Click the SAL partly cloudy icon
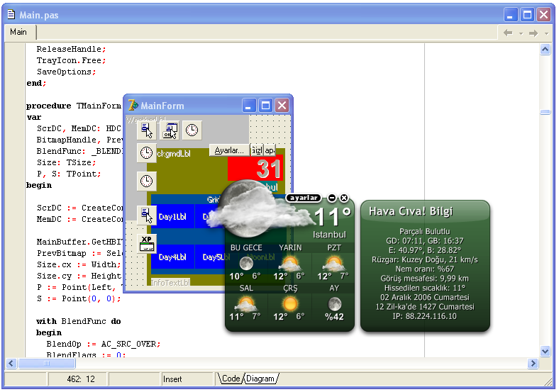Viewport: 559px width, 392px height. pos(245,305)
